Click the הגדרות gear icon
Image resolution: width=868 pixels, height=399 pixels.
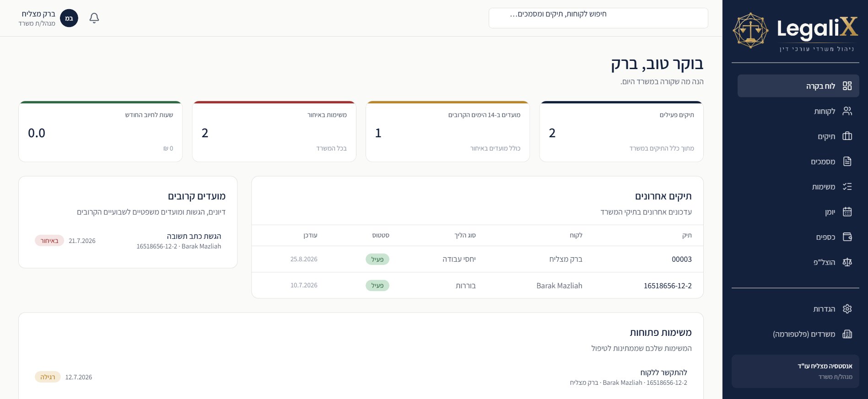coord(847,309)
